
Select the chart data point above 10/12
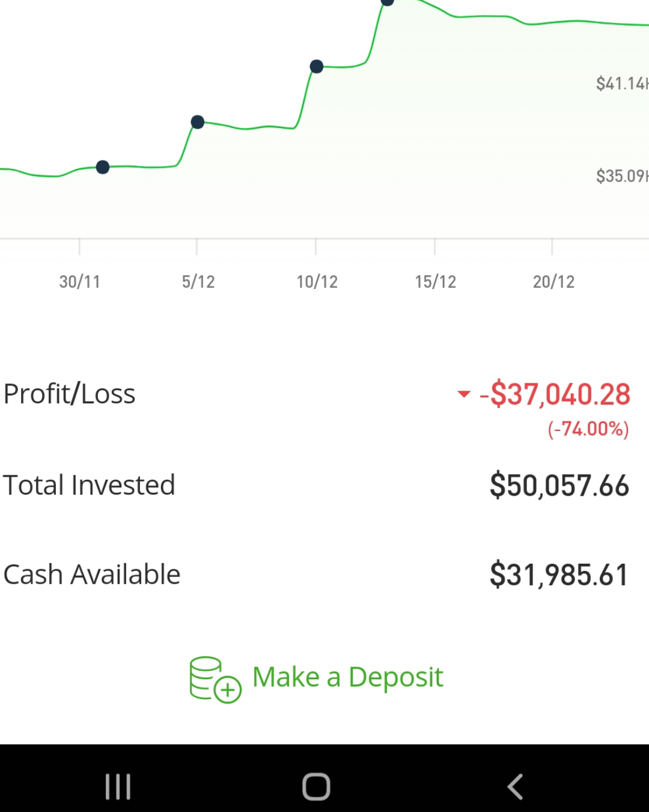tap(317, 67)
